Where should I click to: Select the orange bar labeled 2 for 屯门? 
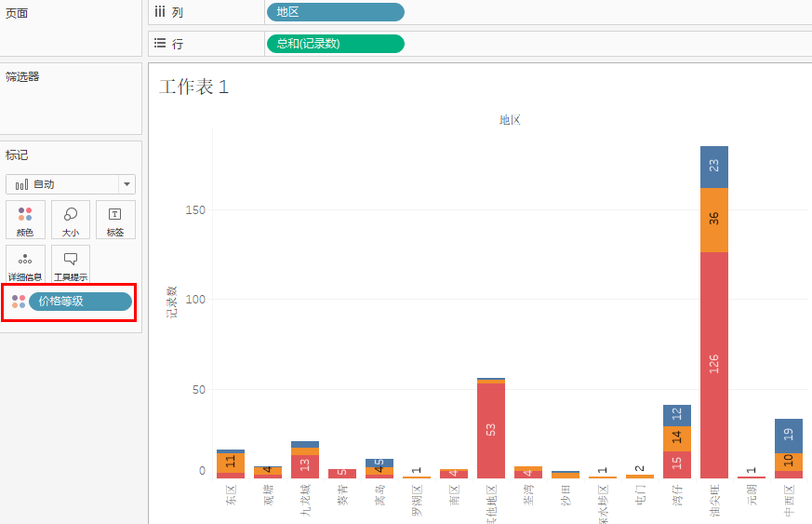640,477
